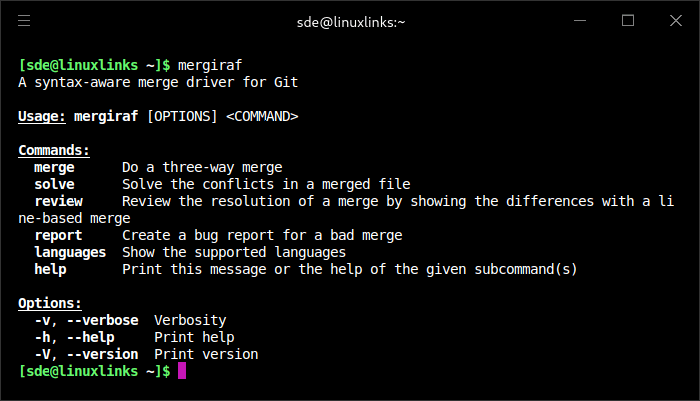Open the terminal hamburger menu
700x401 pixels.
tap(24, 20)
